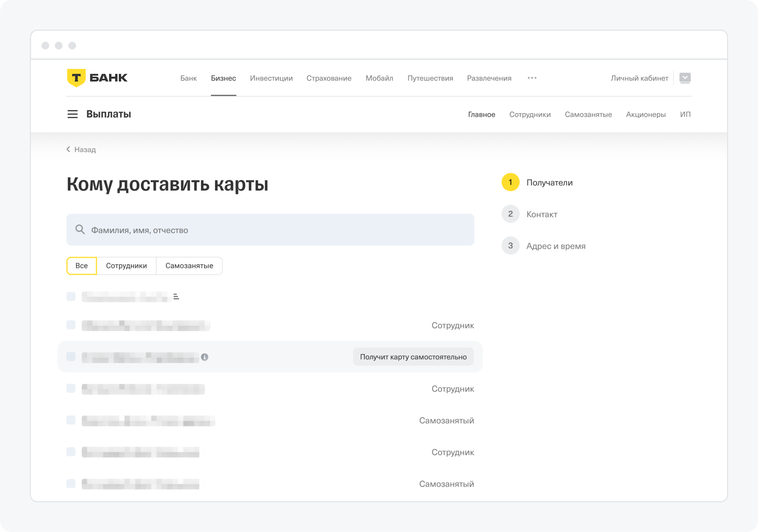Open the hamburger menu next to Выплаты
758x532 pixels.
72,114
